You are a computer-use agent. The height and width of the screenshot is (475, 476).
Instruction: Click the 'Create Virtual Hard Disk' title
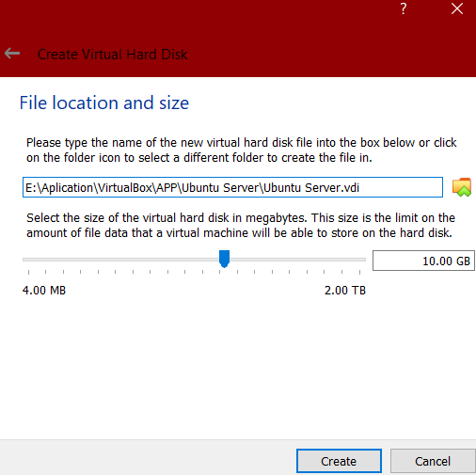point(113,55)
